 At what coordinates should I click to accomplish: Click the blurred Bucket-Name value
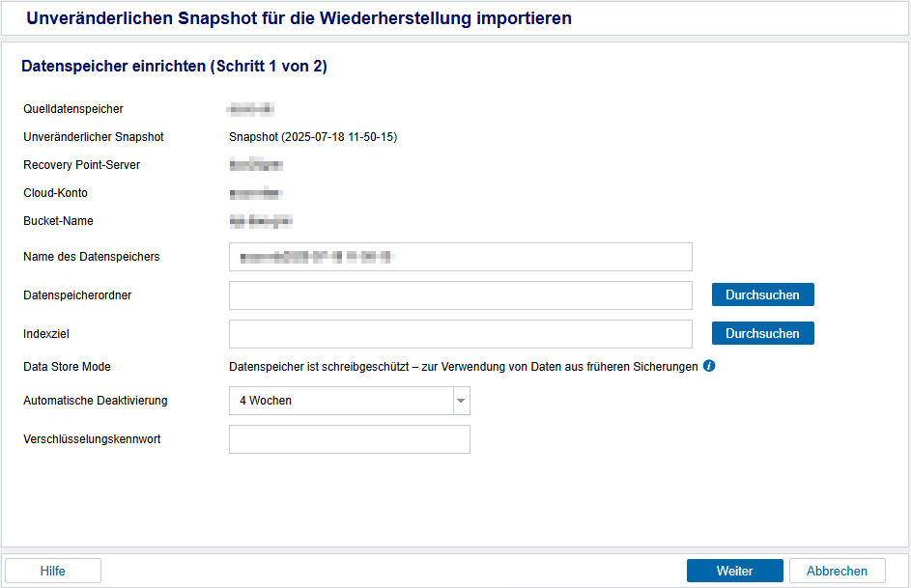(x=260, y=221)
